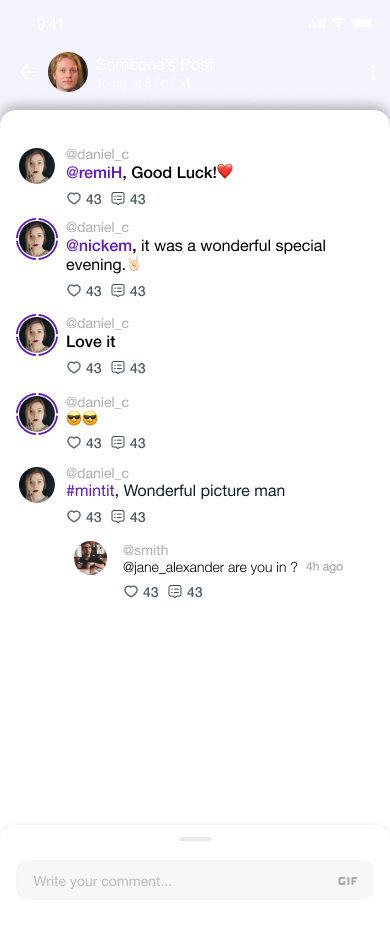Open @smith's profile picture
This screenshot has height=936, width=390.
tap(90, 558)
